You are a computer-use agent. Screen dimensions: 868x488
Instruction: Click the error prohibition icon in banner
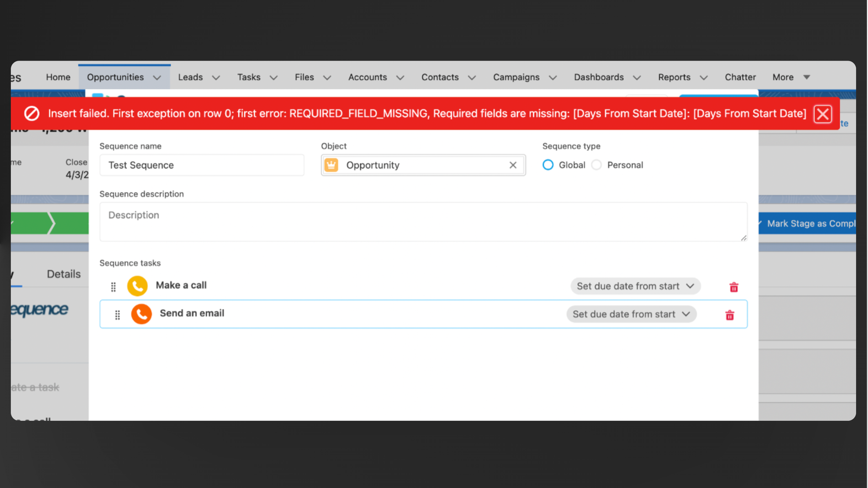[32, 114]
